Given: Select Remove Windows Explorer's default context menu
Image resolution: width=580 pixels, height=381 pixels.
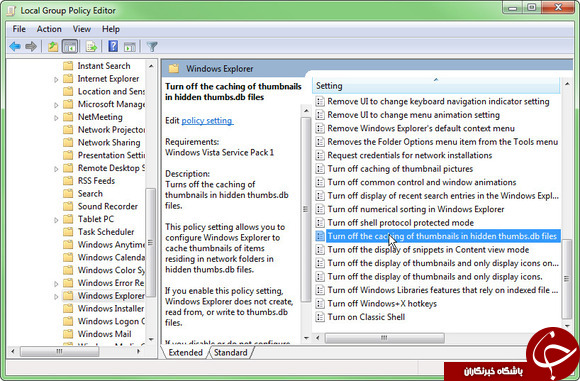Looking at the screenshot, I should [x=421, y=128].
